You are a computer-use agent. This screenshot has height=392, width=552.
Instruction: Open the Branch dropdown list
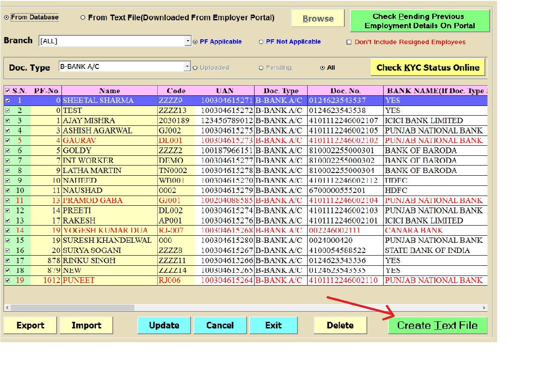187,41
